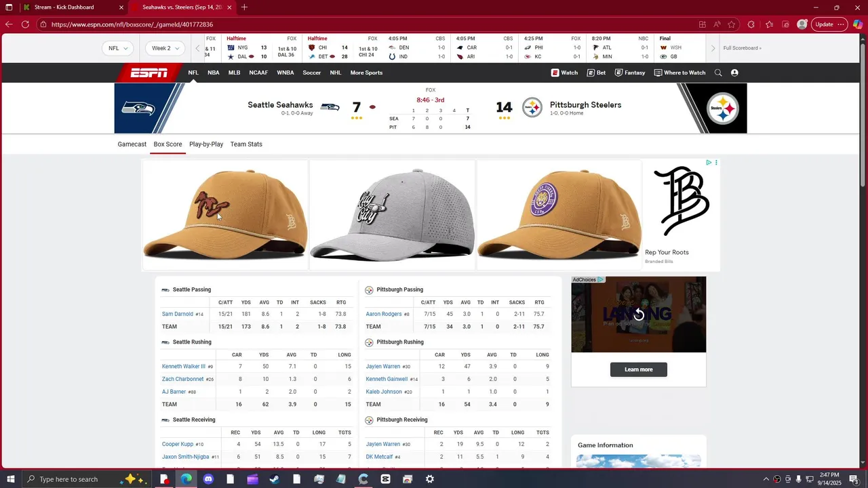Screen dimensions: 868x488
Task: Open the Kenneth Walker III player link
Action: coord(184,367)
